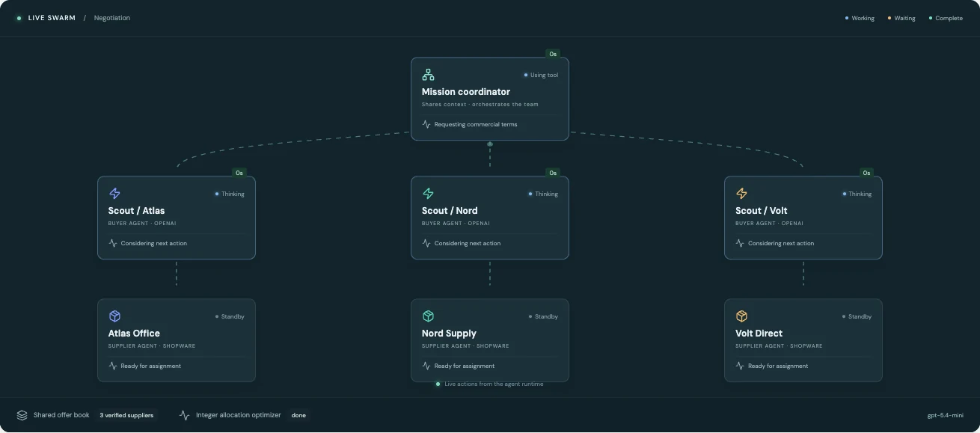Click the green LIVE SWARM status dot
980x433 pixels.
[19, 18]
